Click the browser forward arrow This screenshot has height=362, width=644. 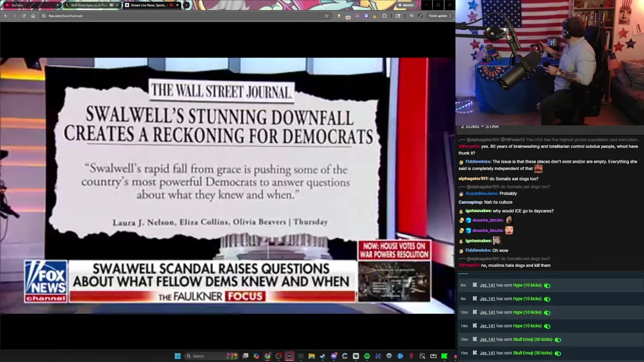click(15, 16)
